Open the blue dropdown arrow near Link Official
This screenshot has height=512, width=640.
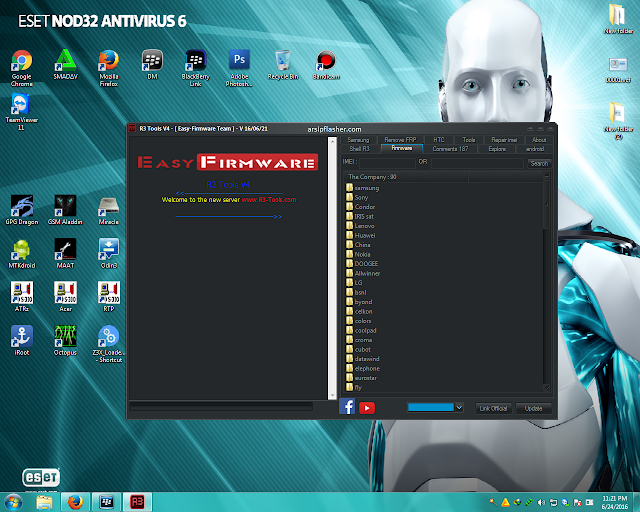click(459, 407)
